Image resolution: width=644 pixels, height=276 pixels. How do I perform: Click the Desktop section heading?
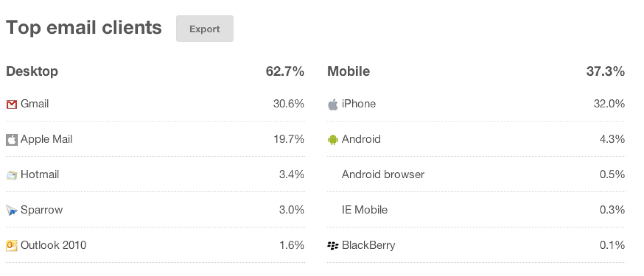coord(32,71)
